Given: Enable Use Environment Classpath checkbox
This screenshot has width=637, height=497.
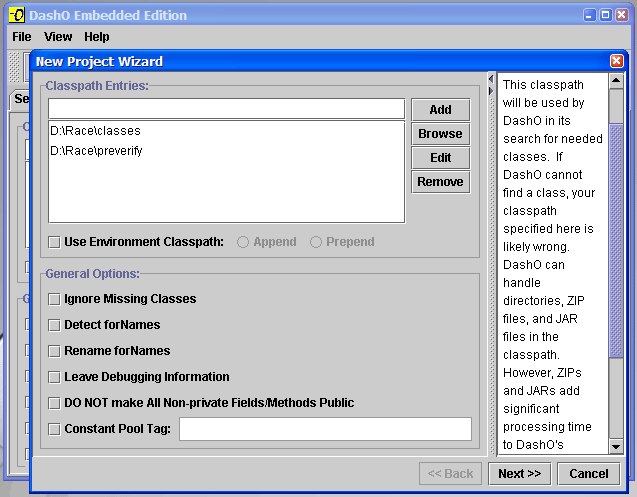Looking at the screenshot, I should pos(54,242).
